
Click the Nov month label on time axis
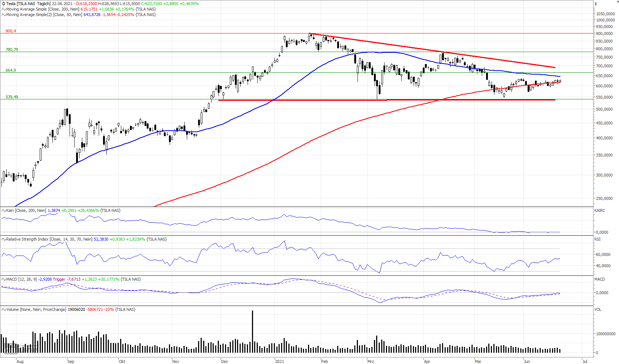coord(176,361)
